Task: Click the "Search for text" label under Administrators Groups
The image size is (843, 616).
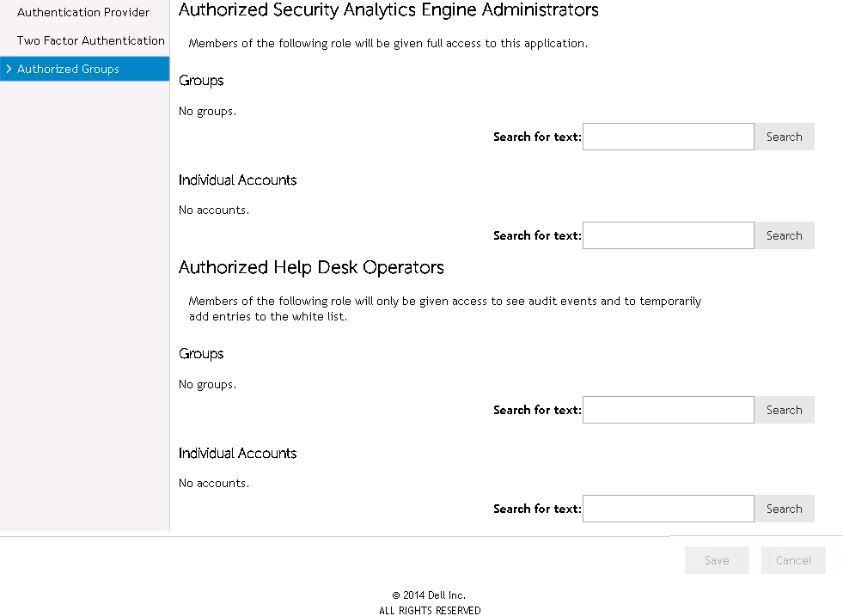Action: coord(537,137)
